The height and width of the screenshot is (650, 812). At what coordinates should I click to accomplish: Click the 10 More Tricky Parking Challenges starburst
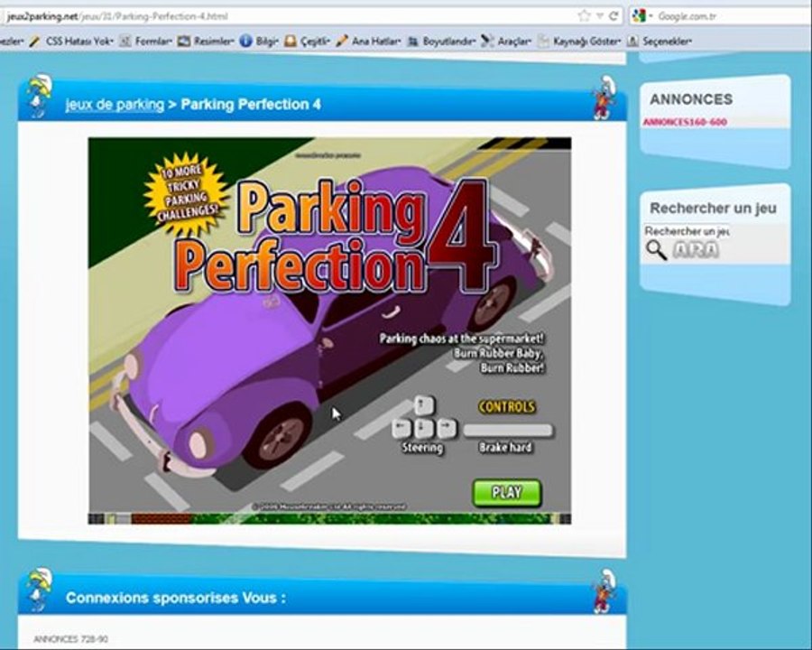click(187, 194)
